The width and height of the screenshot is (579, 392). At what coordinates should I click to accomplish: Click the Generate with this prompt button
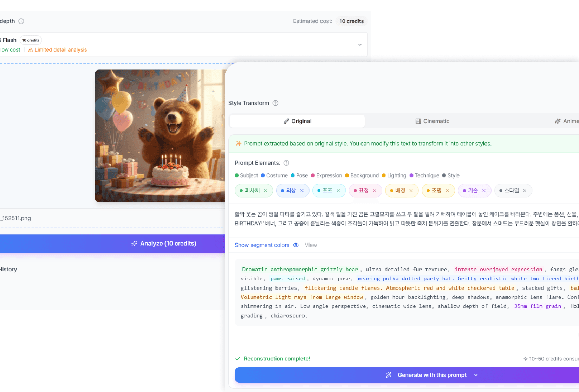point(407,375)
